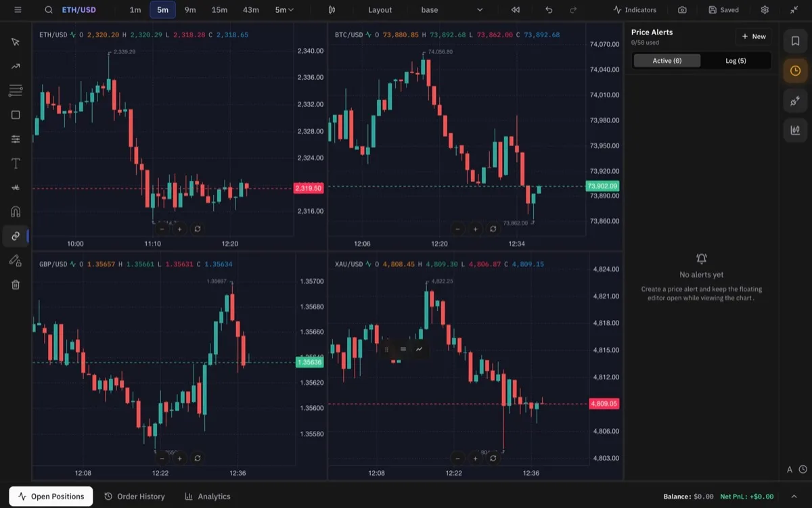Toggle auto scale letter A
Screen dimensions: 812x508
click(x=790, y=469)
